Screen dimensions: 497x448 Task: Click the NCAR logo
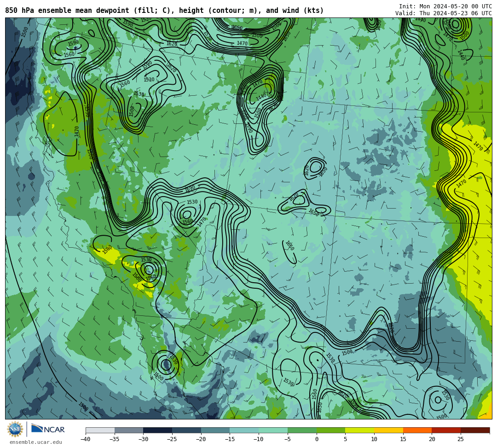click(48, 429)
